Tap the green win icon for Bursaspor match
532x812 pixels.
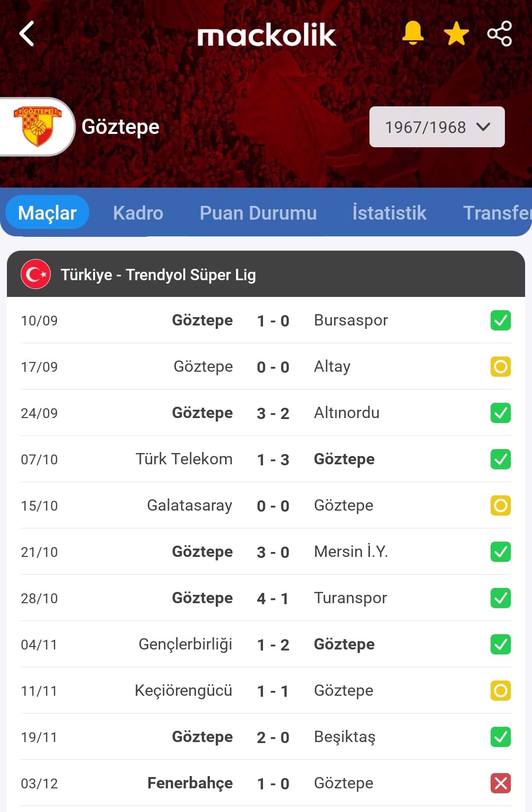pos(500,321)
